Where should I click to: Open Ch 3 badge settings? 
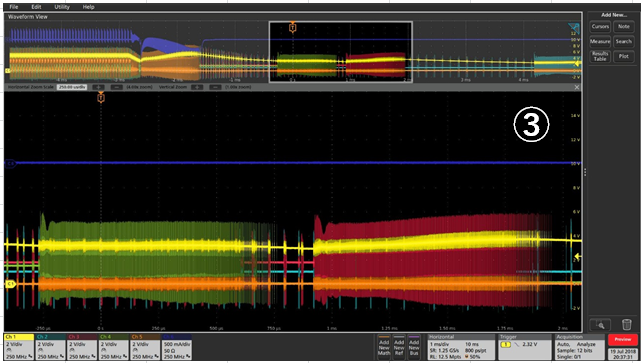pos(82,347)
